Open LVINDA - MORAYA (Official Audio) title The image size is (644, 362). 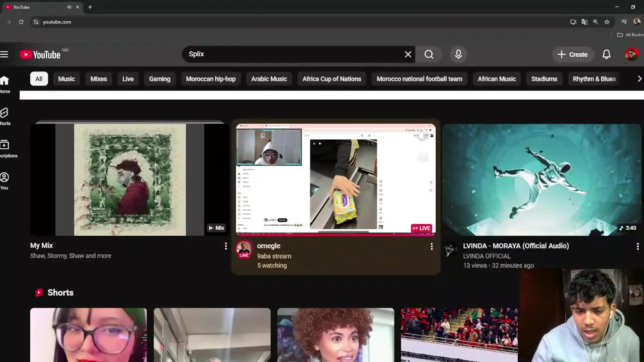click(516, 246)
